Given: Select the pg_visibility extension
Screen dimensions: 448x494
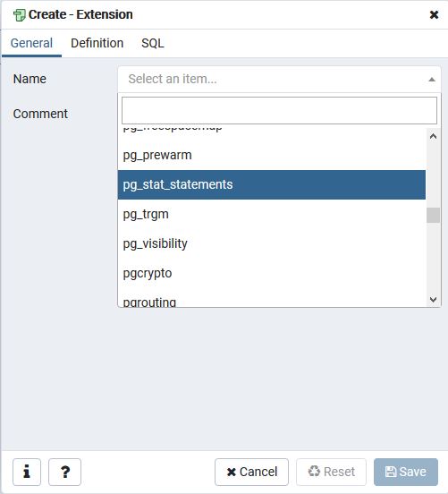Looking at the screenshot, I should [x=272, y=243].
